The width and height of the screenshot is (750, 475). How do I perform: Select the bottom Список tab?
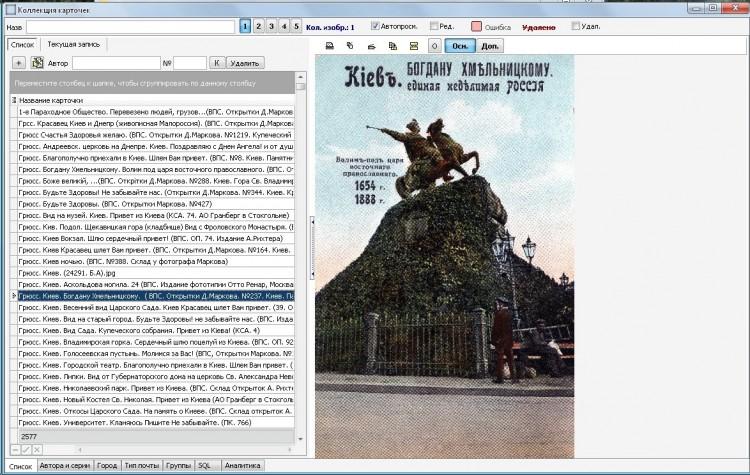21,466
